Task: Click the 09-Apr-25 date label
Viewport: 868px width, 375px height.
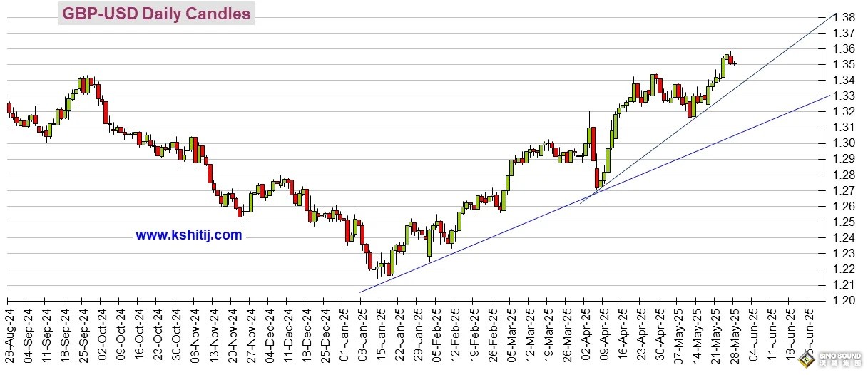Action: (x=603, y=334)
